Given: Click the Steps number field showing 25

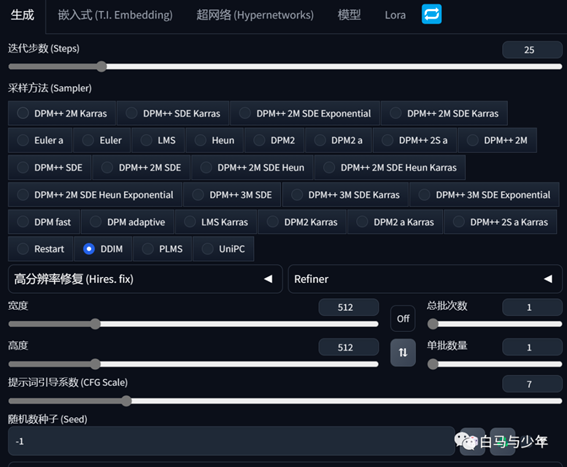Looking at the screenshot, I should point(532,50).
